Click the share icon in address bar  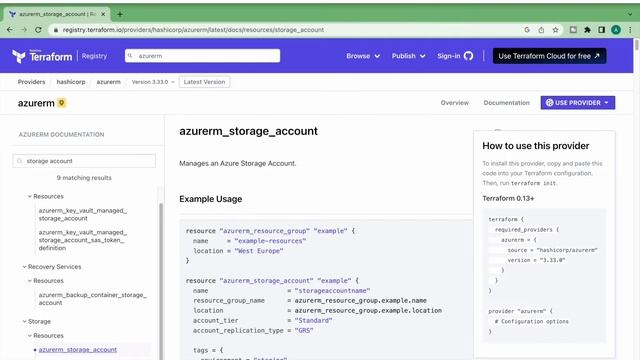pos(541,30)
